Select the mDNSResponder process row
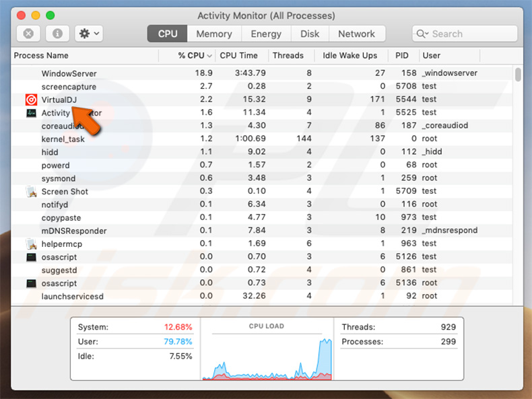Image resolution: width=532 pixels, height=399 pixels. pos(262,231)
